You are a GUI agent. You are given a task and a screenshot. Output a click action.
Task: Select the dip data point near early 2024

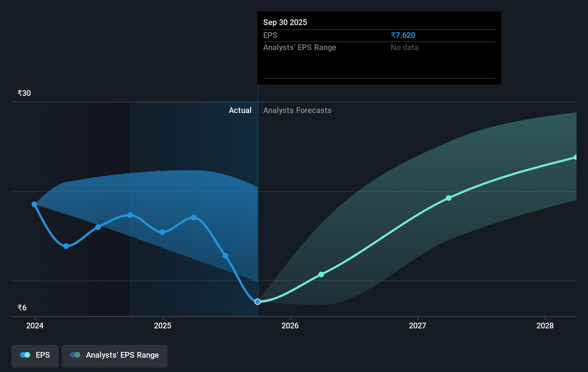point(66,246)
